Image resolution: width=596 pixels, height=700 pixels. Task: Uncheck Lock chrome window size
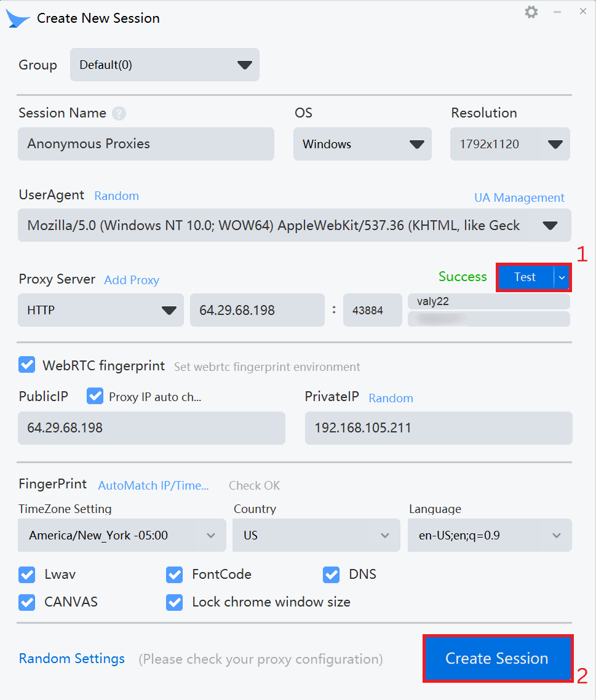coord(174,602)
